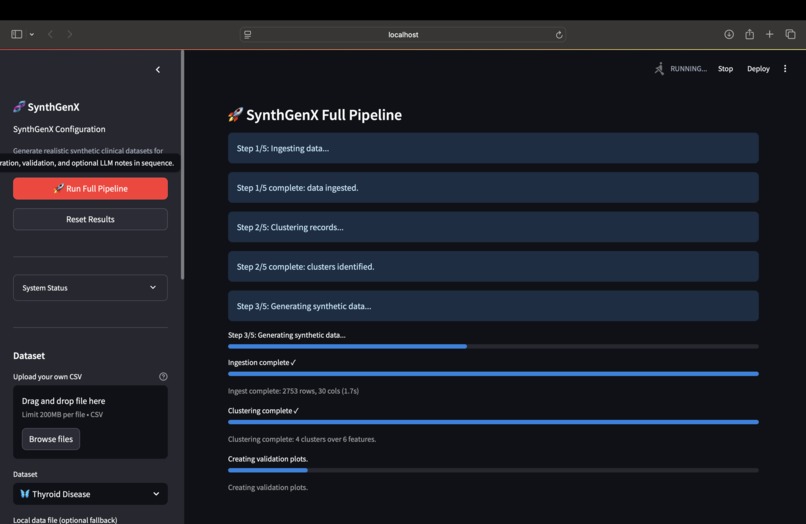806x524 pixels.
Task: Click the 'Step 1/5: Ingesting data...' info box
Action: click(493, 148)
